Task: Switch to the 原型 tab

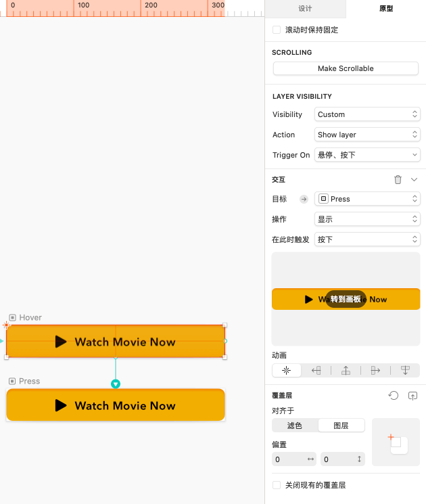Action: tap(386, 9)
